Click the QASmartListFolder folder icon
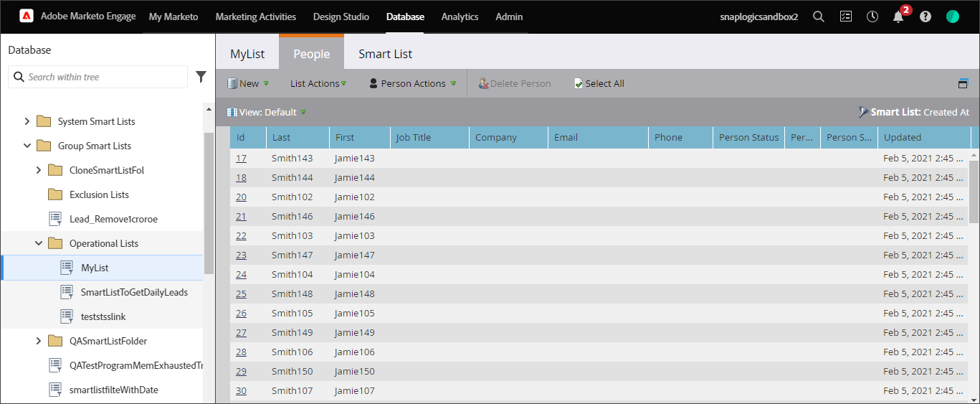 click(x=55, y=341)
